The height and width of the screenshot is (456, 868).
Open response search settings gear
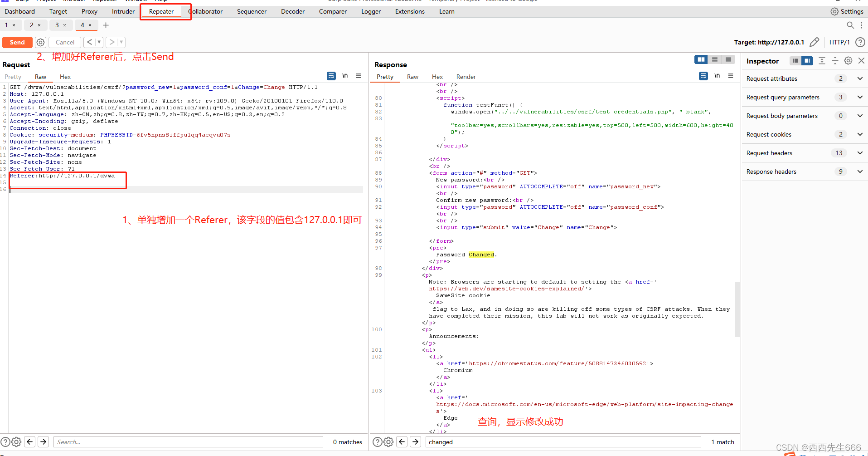tap(388, 441)
